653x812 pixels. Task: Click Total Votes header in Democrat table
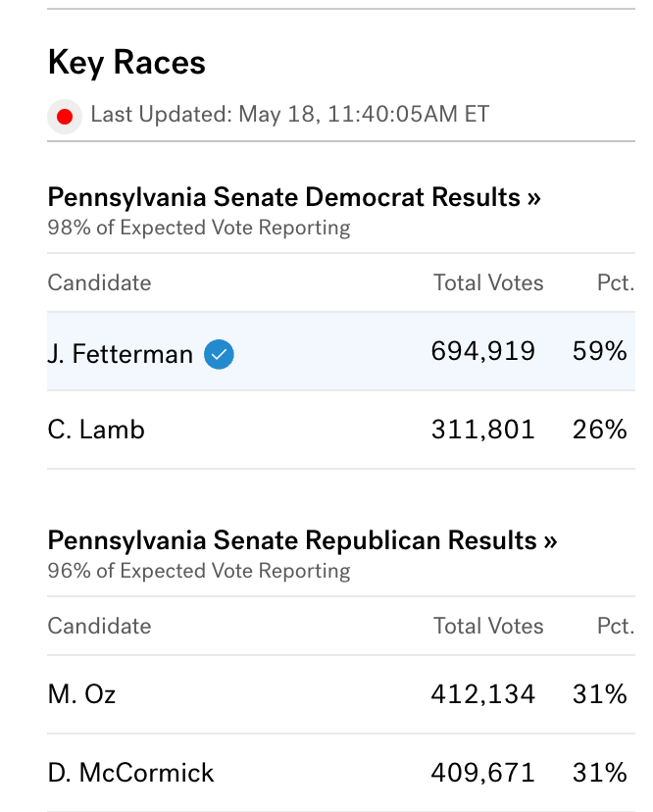click(488, 282)
